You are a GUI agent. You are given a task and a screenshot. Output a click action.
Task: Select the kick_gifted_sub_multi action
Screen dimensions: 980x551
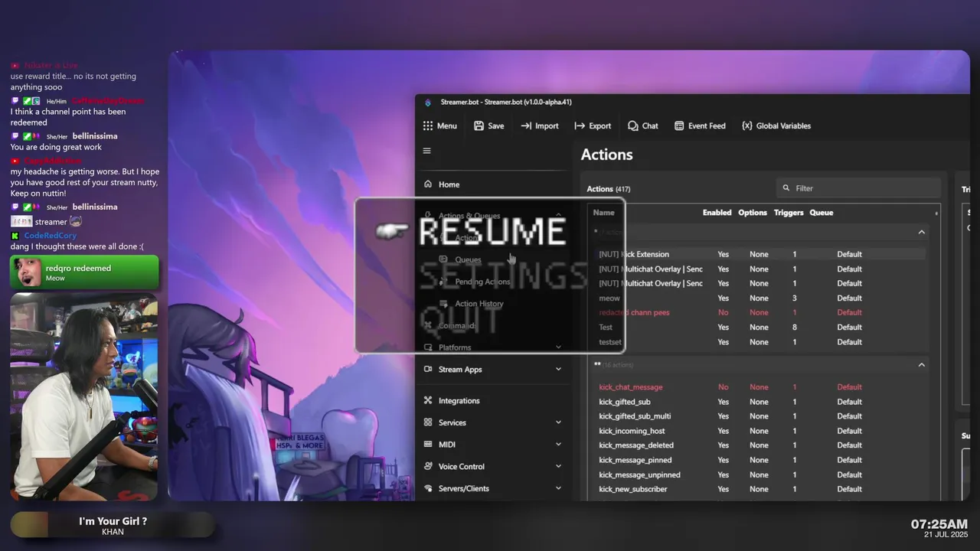tap(756, 416)
